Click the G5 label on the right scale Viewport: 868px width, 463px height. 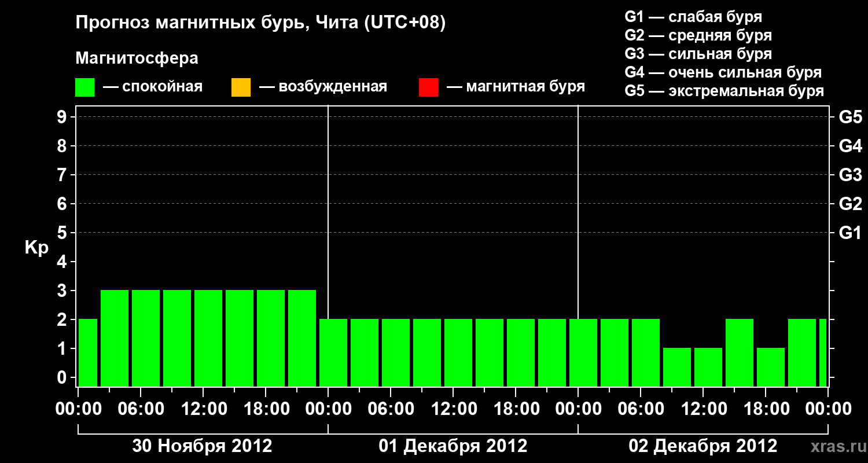pyautogui.click(x=850, y=117)
